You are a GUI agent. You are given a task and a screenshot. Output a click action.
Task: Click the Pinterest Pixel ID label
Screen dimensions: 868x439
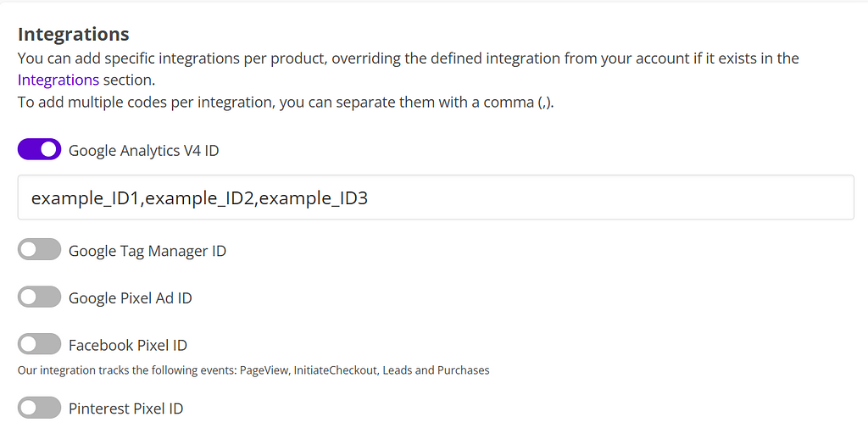tap(125, 408)
